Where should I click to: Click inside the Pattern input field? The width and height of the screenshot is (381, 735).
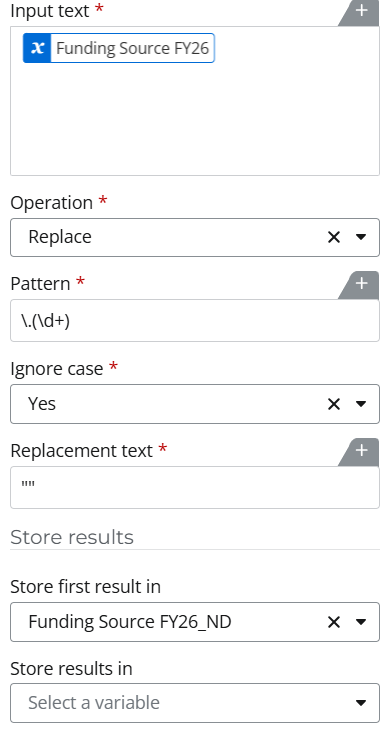(195, 321)
